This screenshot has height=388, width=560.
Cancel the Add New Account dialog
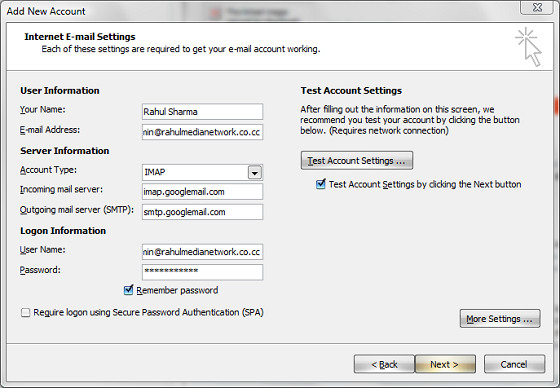pyautogui.click(x=514, y=364)
